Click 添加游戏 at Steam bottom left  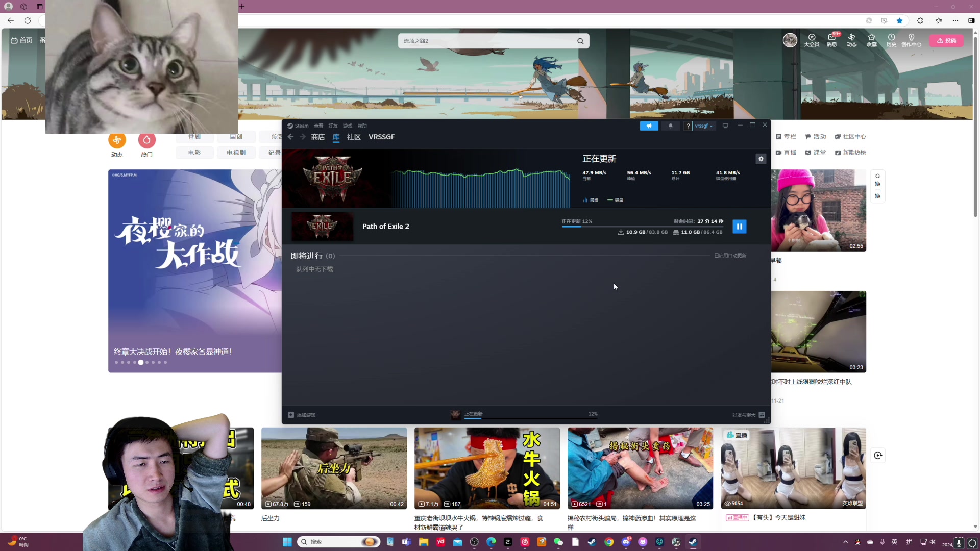302,415
